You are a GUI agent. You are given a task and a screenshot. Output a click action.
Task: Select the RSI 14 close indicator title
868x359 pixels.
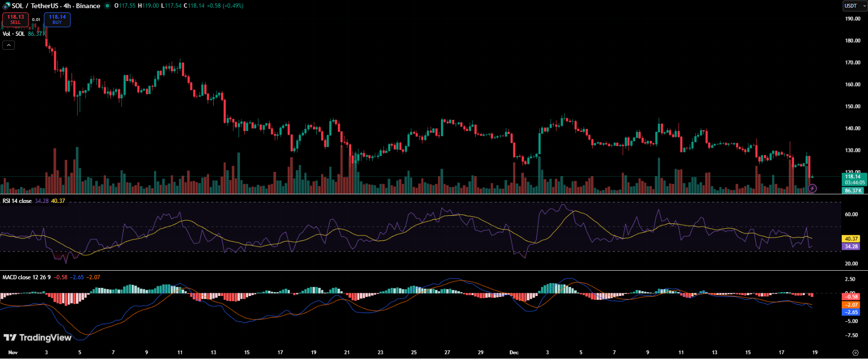(17, 201)
